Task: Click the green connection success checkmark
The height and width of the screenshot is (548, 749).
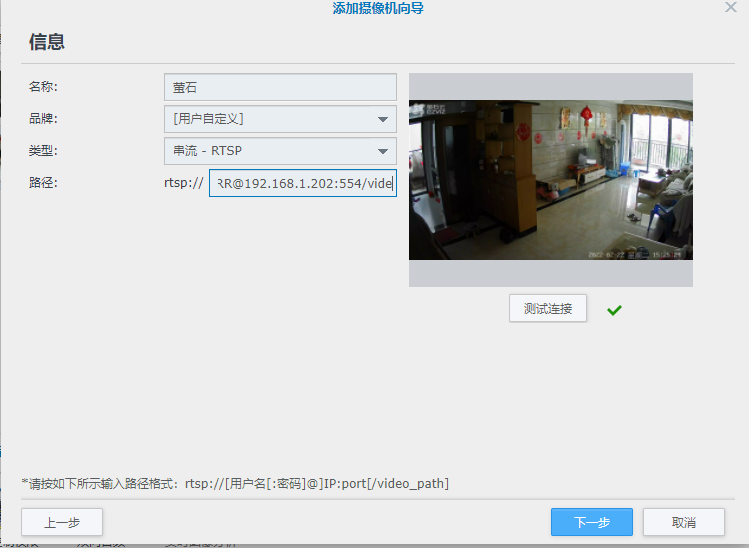Action: pos(614,310)
